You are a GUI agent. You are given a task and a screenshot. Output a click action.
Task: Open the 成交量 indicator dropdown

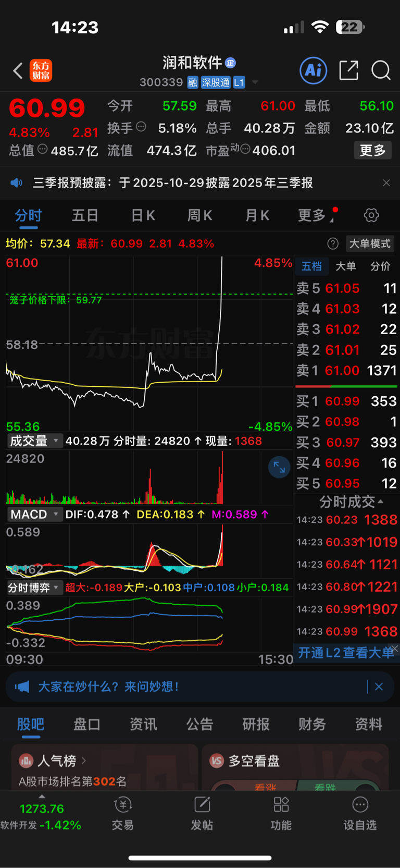(x=34, y=441)
